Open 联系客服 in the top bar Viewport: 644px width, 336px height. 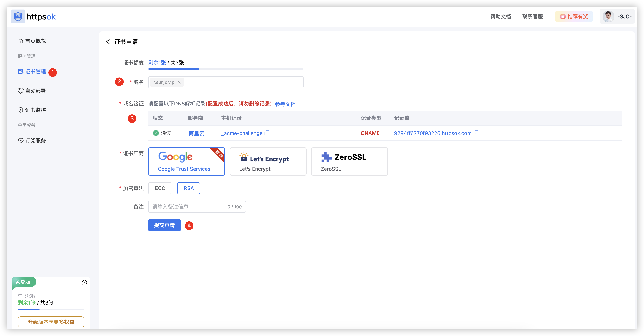pos(533,16)
